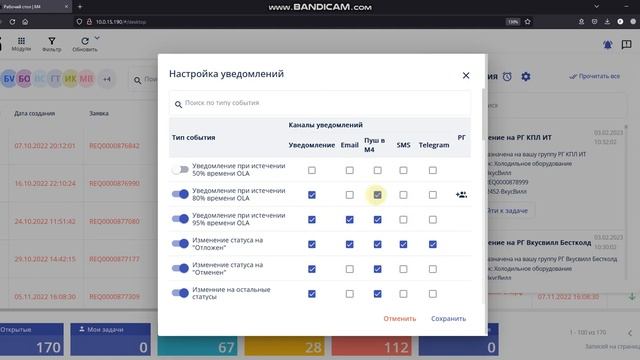Click the yellow tile showing 28

[284, 345]
